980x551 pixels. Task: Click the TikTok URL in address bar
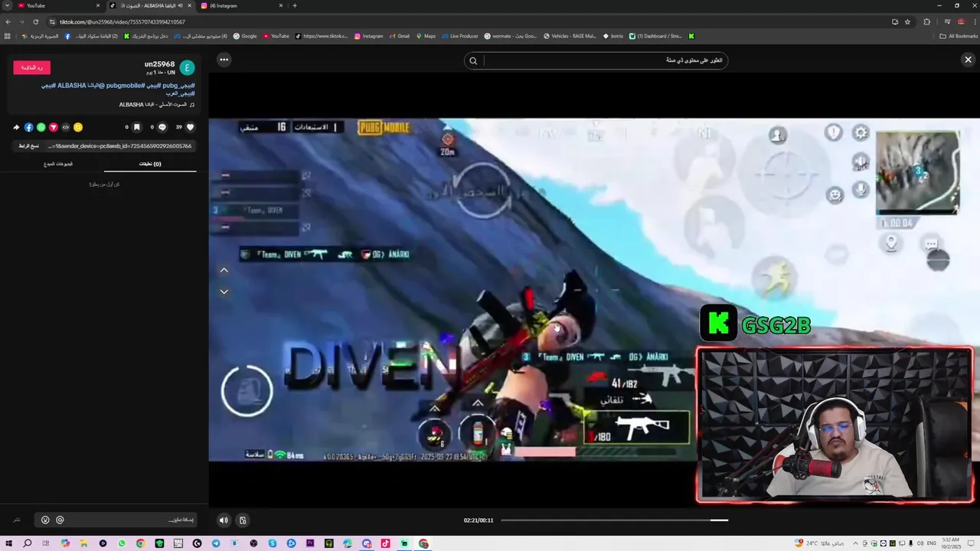point(122,22)
